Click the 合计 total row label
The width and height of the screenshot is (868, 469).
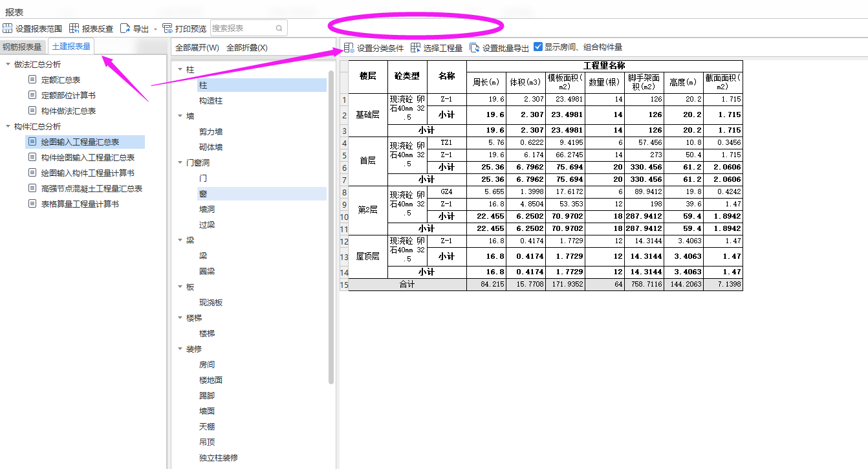point(407,285)
